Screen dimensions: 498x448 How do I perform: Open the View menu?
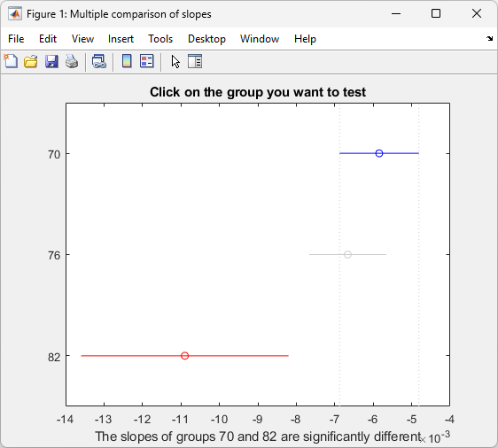pyautogui.click(x=82, y=39)
